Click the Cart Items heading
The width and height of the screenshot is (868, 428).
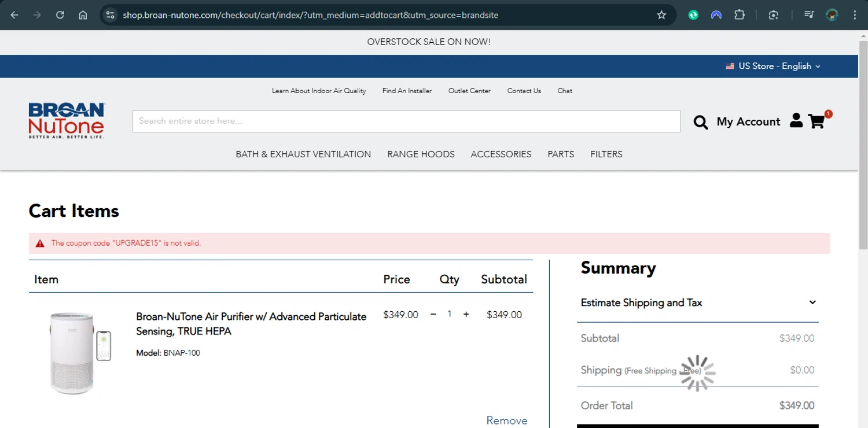[x=74, y=211]
